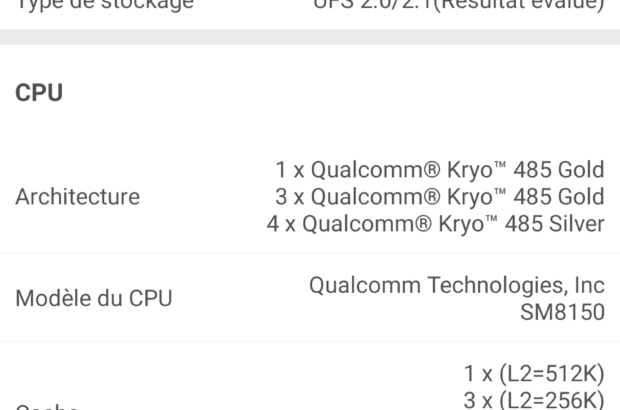620x410 pixels.
Task: Select the 1 x Kryo 485 Gold line
Action: (x=439, y=170)
